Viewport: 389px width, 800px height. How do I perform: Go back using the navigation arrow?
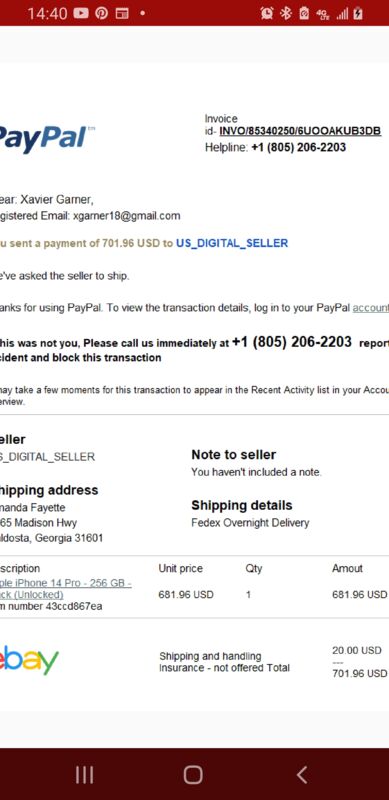point(302,775)
